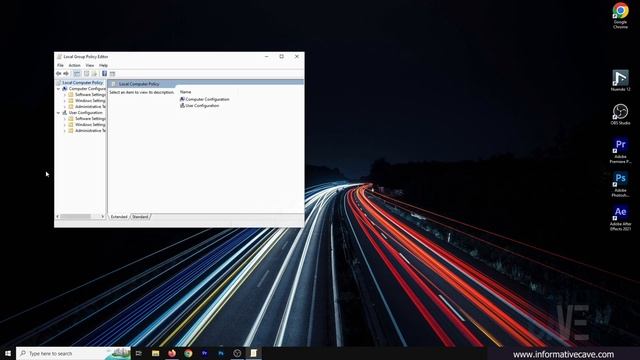
Task: Select Local Computer Policy in the tree
Action: [x=82, y=82]
